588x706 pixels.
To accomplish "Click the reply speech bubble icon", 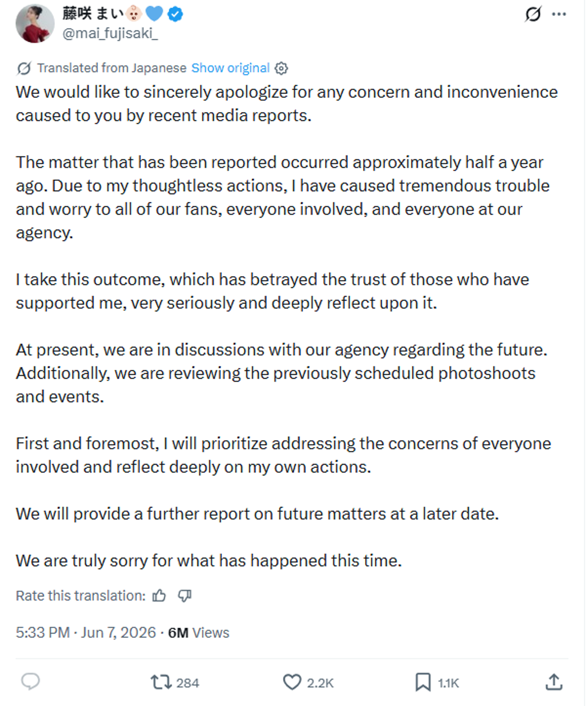I will tap(31, 682).
